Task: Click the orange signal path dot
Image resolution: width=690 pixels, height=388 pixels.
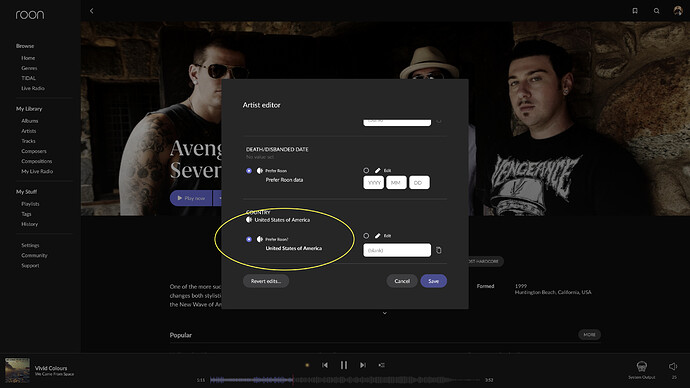Action: coord(307,365)
